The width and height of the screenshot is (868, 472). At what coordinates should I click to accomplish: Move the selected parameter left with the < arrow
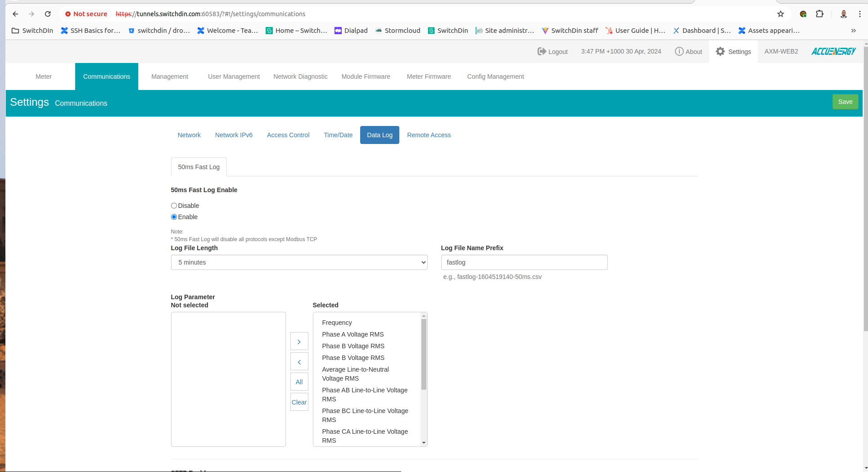[x=299, y=362]
